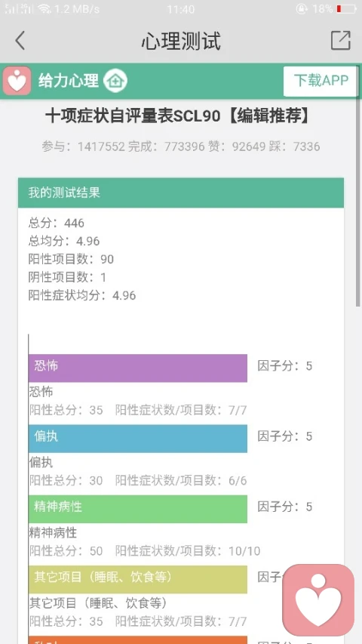Select the purple 恐怖 factor bar
Image resolution: width=362 pixels, height=644 pixels.
tap(138, 368)
